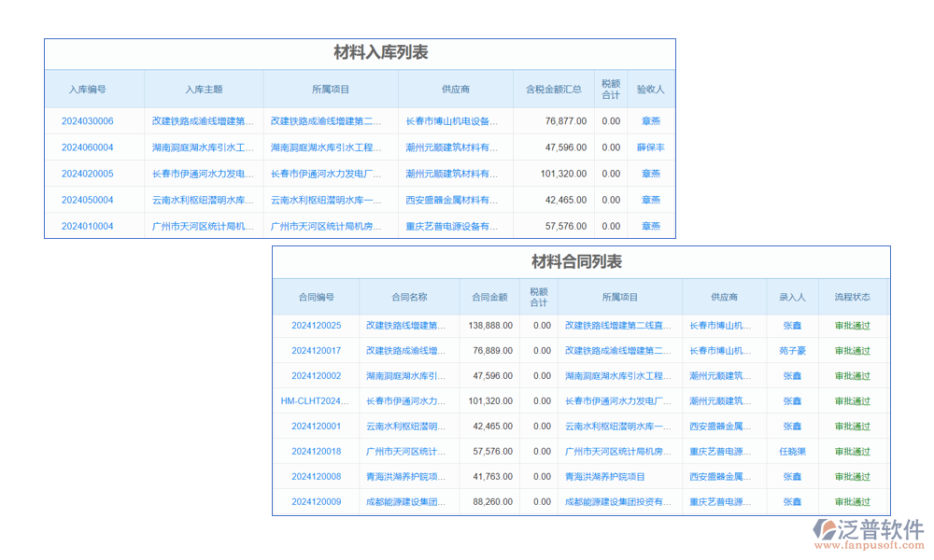The image size is (934, 560).
Task: Open inbound record 2024030006
Action: (88, 121)
